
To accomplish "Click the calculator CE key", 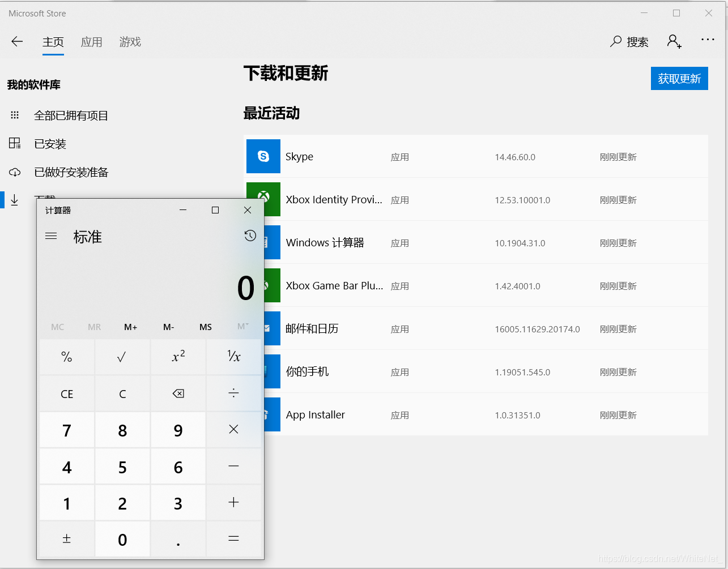I will click(67, 393).
